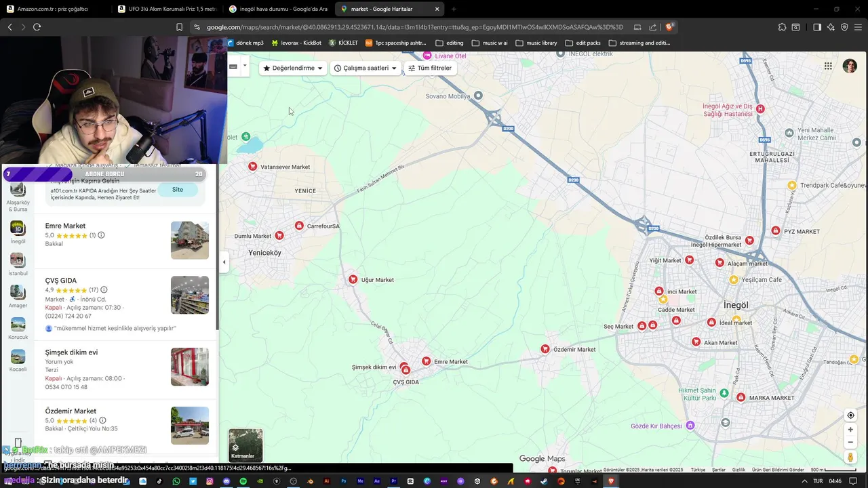
Task: Open the Google apps grid
Action: [x=828, y=66]
